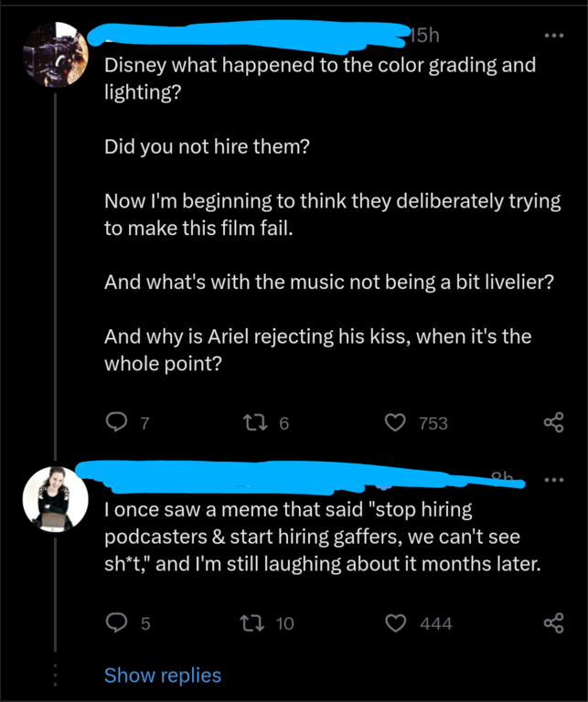Open first tweet author's profile picture
Screen dimensions: 588x702
pyautogui.click(x=55, y=54)
